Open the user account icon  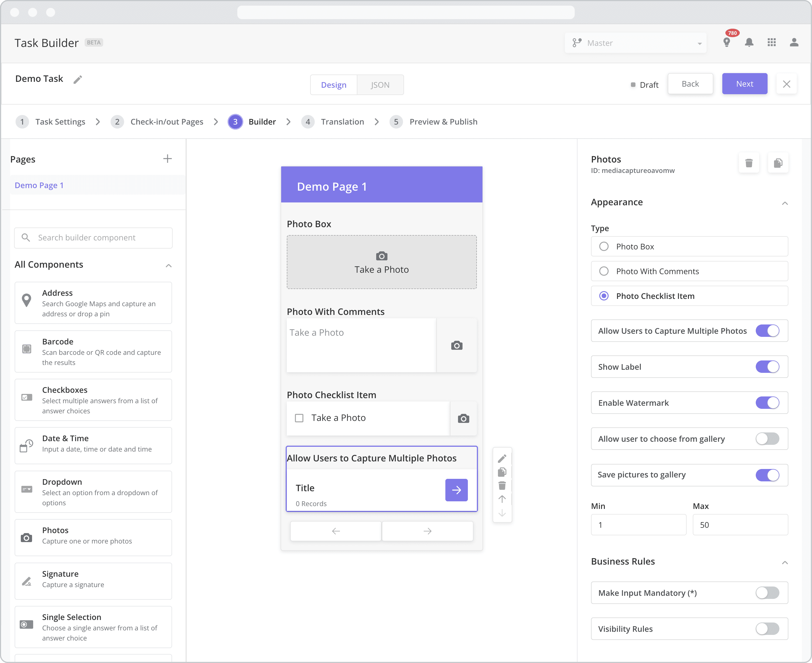coord(794,42)
